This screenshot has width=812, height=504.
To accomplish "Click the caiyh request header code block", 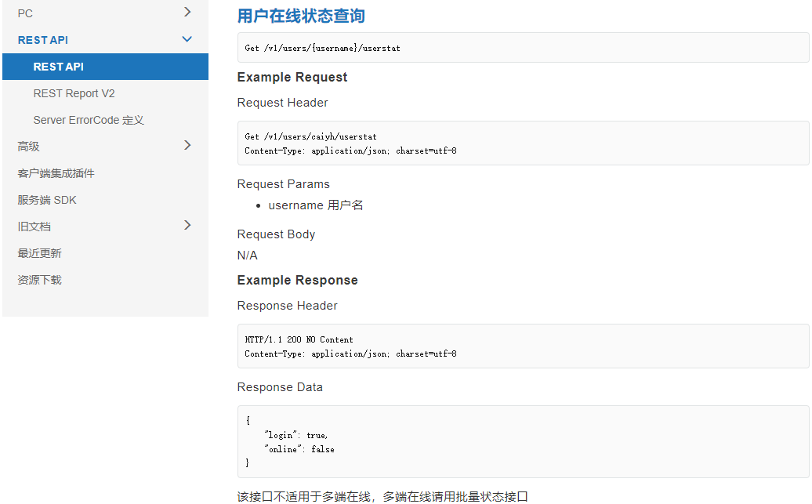I will tap(523, 143).
